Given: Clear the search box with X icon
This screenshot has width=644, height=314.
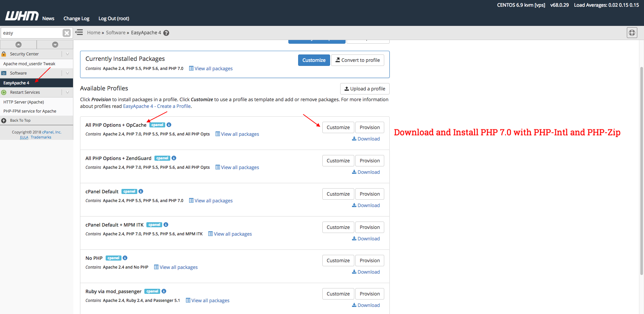Looking at the screenshot, I should pos(67,33).
